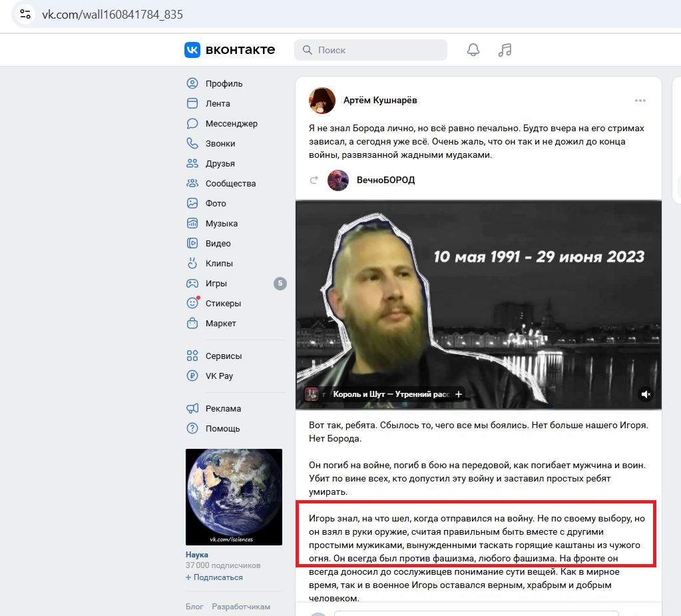Subscribe via Подписаться under Наука
This screenshot has height=616, width=681.
(x=214, y=577)
